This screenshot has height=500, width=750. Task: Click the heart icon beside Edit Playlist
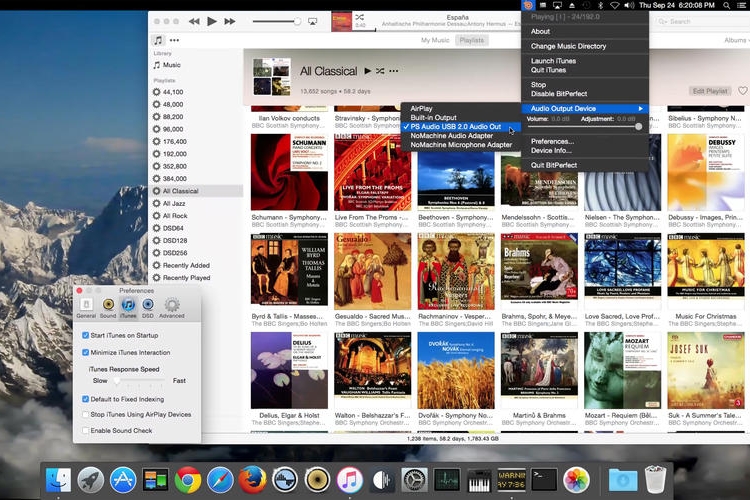pyautogui.click(x=742, y=90)
